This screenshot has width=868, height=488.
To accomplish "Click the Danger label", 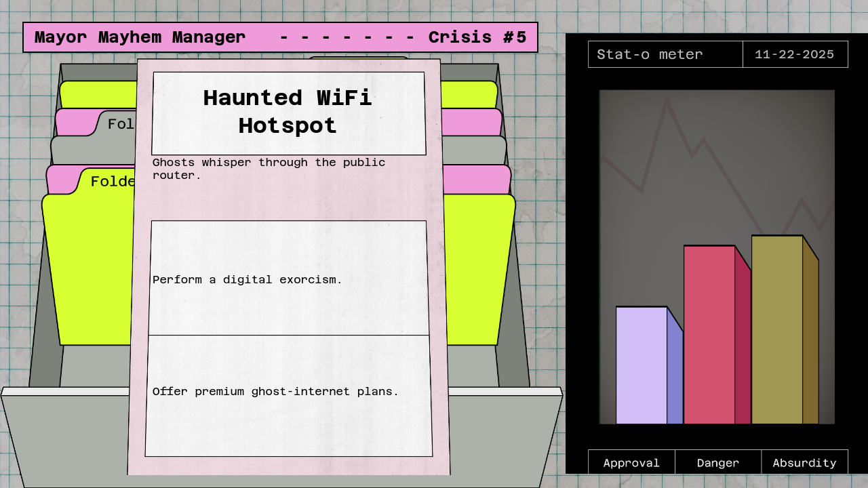I will [x=718, y=462].
